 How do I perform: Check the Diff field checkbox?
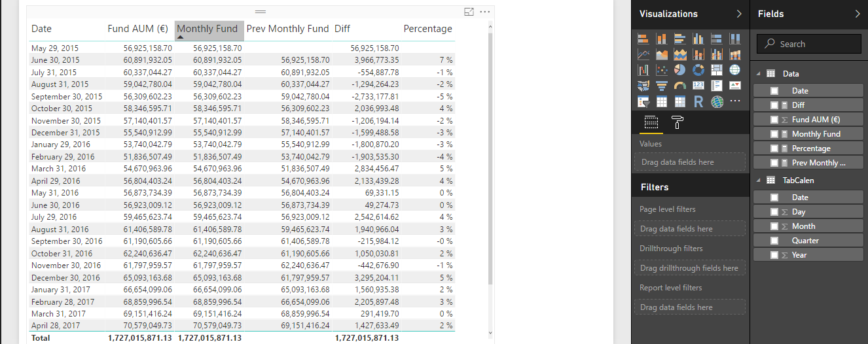click(x=775, y=105)
